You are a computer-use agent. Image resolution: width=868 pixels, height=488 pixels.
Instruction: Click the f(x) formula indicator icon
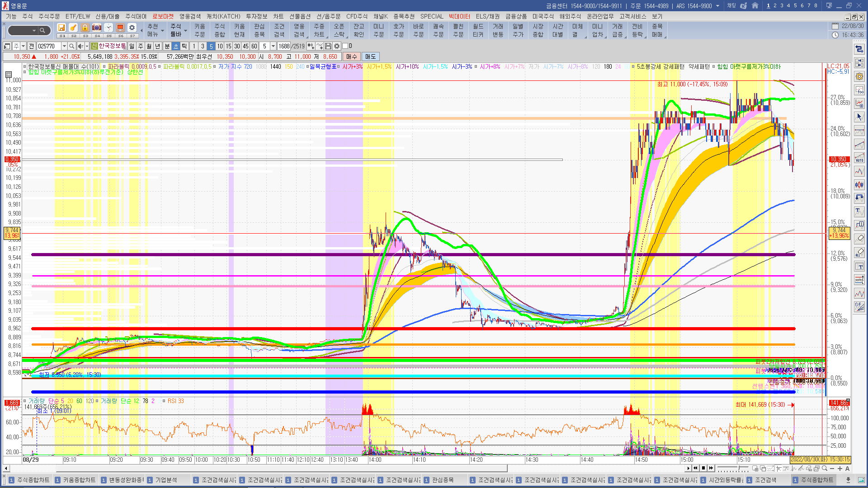[x=859, y=90]
